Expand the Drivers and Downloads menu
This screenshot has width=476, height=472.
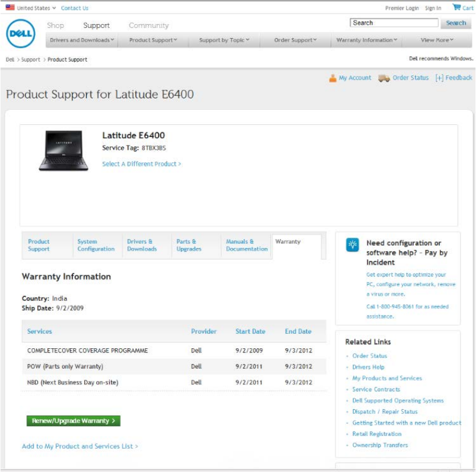pyautogui.click(x=80, y=40)
